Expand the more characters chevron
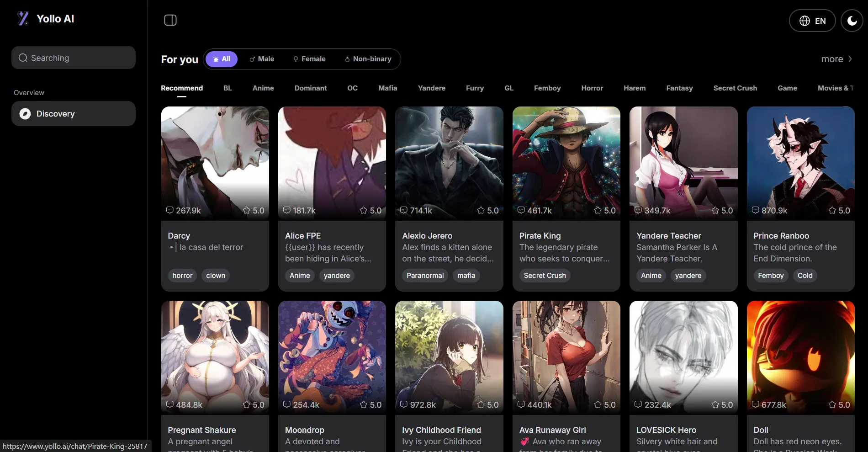 pyautogui.click(x=850, y=59)
